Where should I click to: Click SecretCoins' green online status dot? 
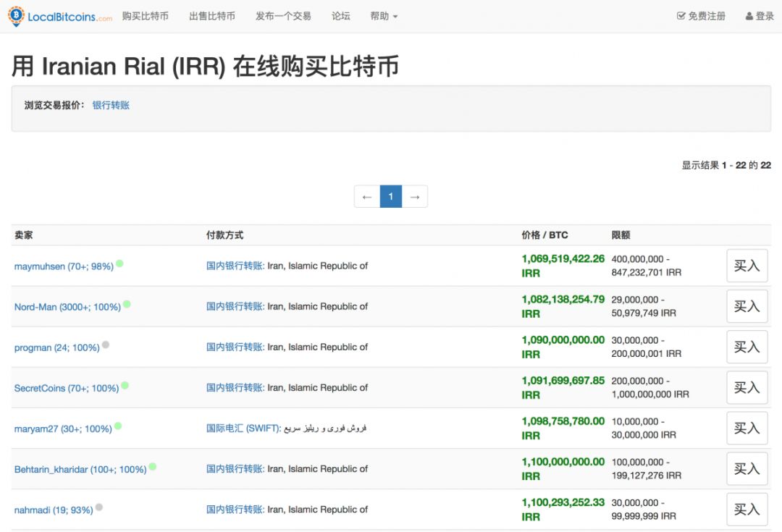click(125, 385)
